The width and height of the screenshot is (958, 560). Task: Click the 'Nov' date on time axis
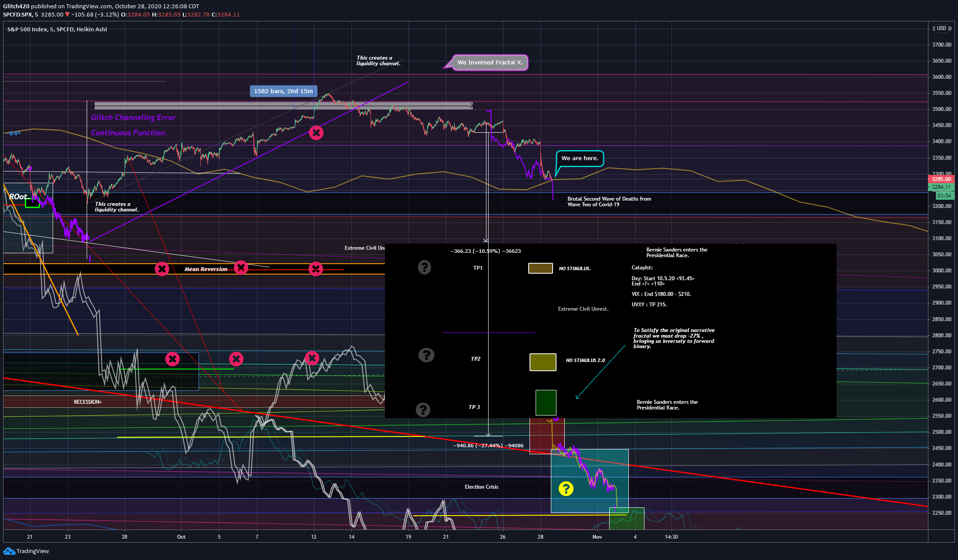[597, 537]
